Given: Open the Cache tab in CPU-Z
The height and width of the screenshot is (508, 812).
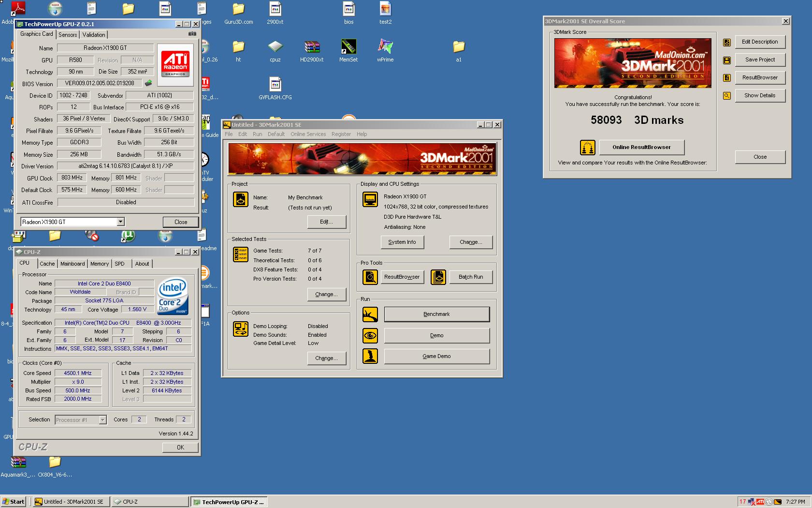Looking at the screenshot, I should coord(47,264).
